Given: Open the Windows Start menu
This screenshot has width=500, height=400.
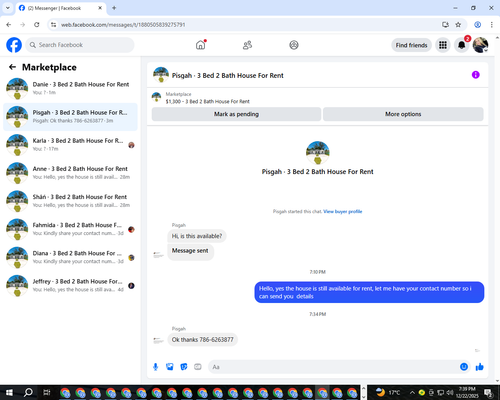Looking at the screenshot, I should tap(9, 392).
